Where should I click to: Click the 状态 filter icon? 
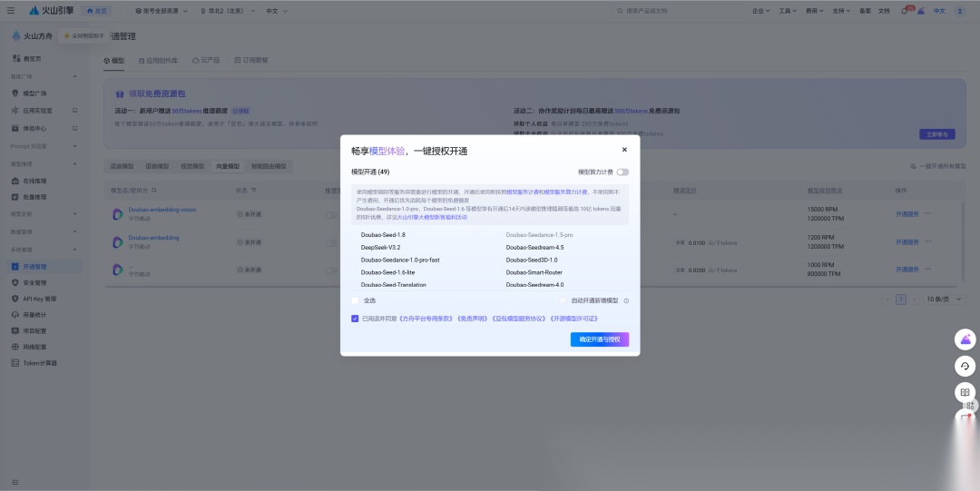(254, 191)
